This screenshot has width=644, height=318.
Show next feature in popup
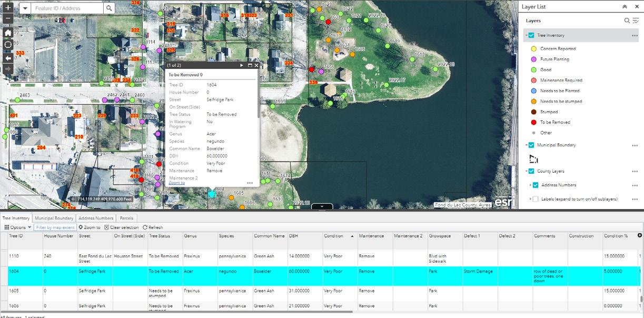tap(242, 65)
